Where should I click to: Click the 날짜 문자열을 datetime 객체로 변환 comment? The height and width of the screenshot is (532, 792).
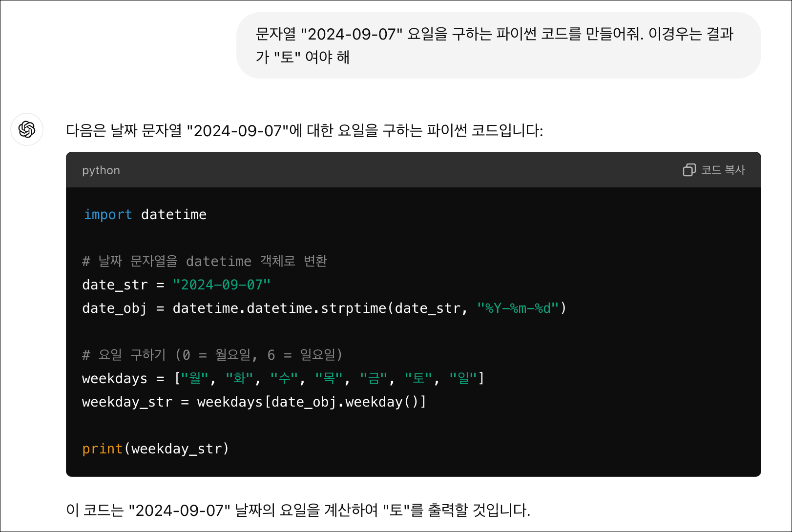pyautogui.click(x=205, y=261)
